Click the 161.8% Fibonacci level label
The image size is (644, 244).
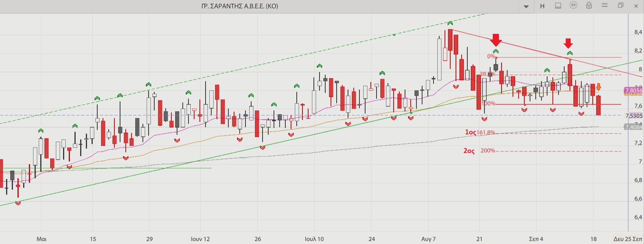pos(486,132)
